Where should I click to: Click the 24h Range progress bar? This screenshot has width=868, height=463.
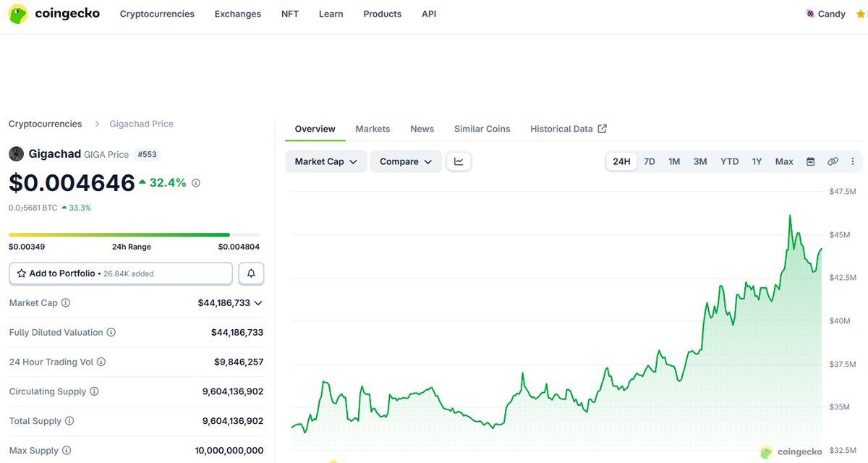pos(134,234)
